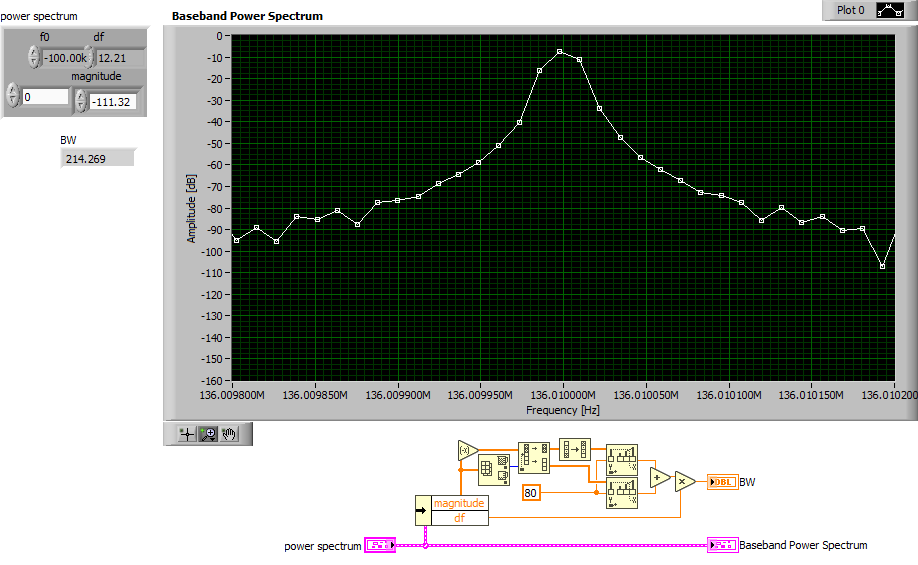The image size is (918, 565).
Task: Select the cursor movement crosshair tool
Action: pyautogui.click(x=187, y=434)
